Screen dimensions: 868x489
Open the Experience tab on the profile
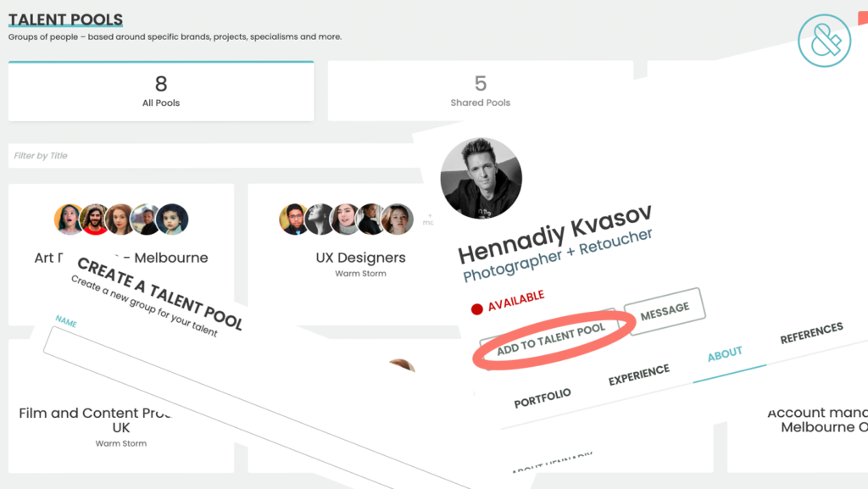639,375
